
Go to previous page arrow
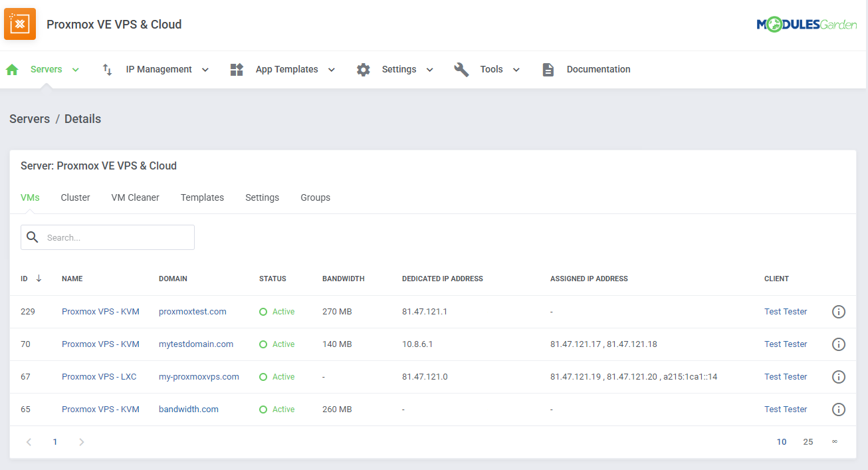point(29,442)
